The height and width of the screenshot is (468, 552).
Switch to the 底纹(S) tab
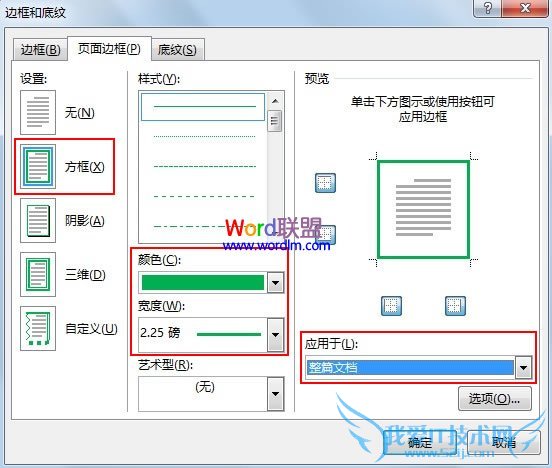pos(177,50)
